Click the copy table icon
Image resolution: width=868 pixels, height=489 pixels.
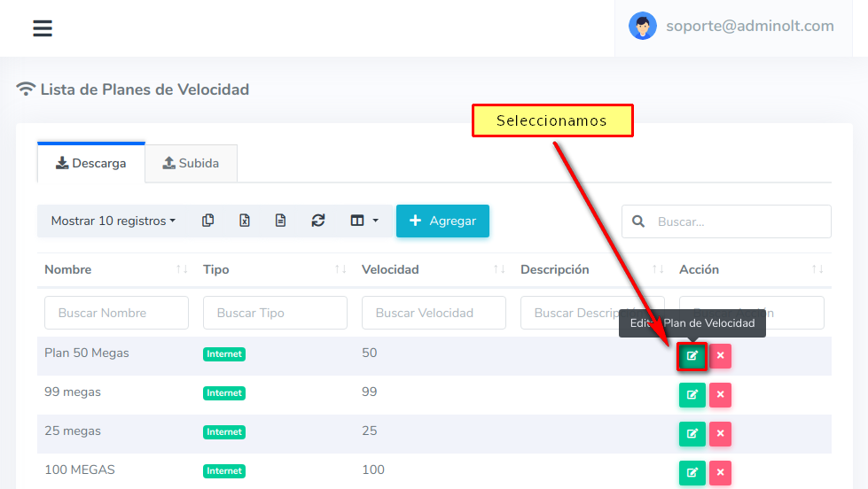click(207, 221)
